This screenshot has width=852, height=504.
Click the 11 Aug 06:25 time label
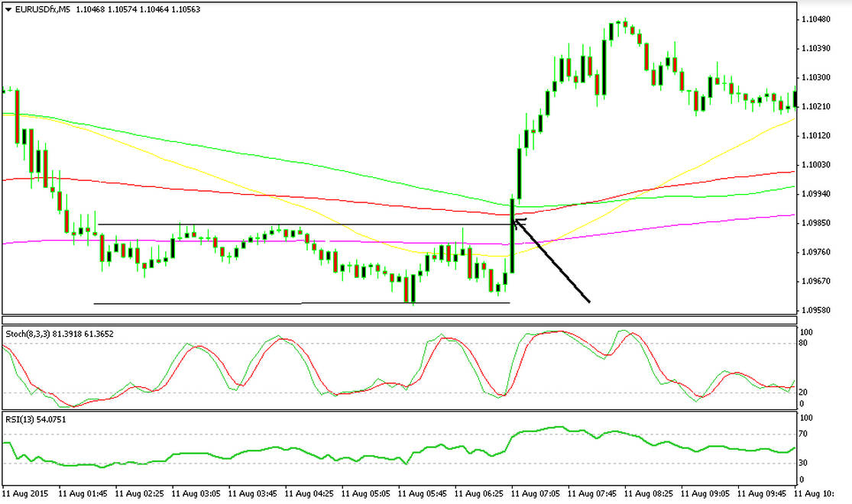[x=478, y=493]
